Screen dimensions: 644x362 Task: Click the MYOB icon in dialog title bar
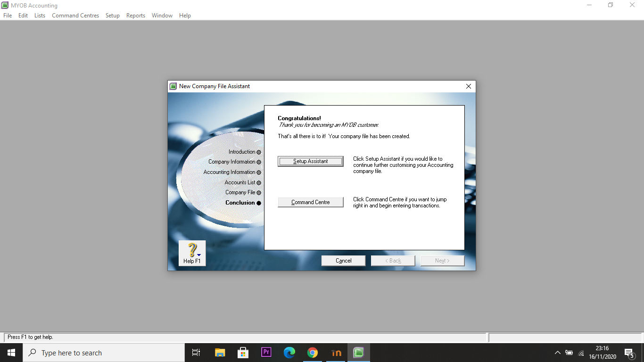(x=173, y=86)
